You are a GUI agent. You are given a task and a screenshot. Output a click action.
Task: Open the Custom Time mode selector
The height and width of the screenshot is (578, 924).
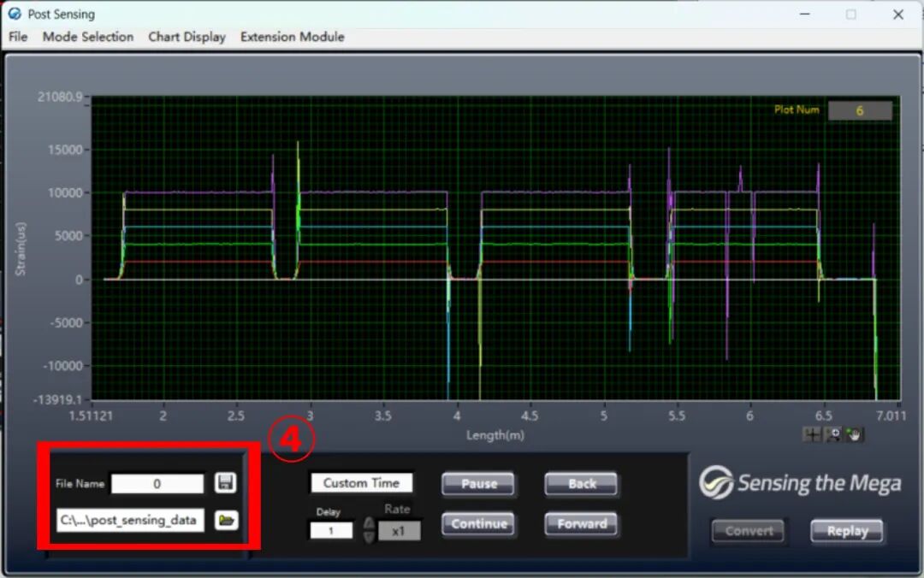click(x=361, y=483)
